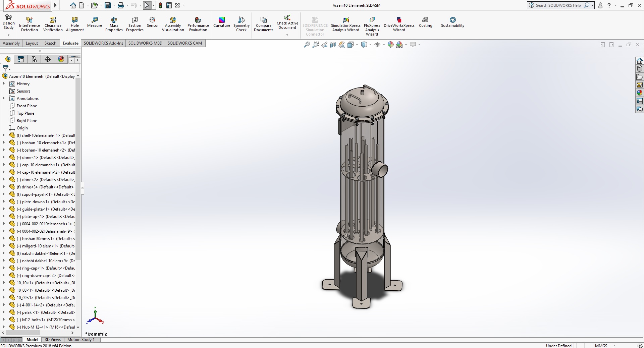This screenshot has height=348, width=644.
Task: Click the Save toolbar icon
Action: pos(108,5)
